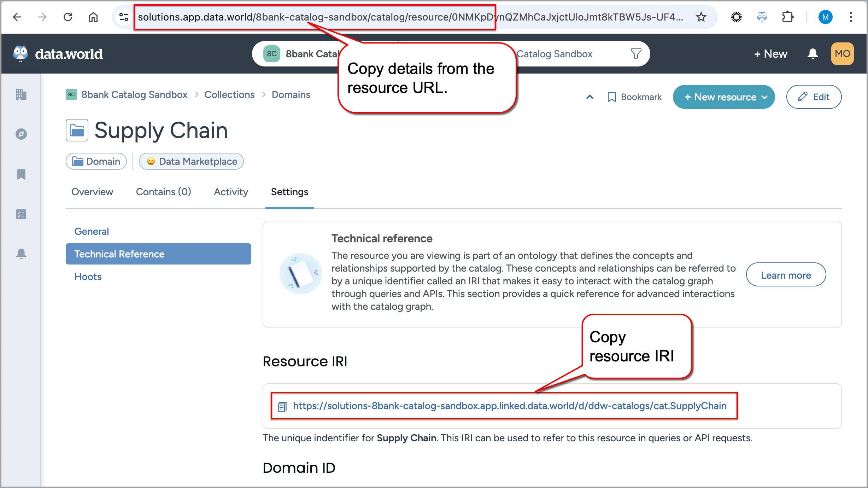Click the 8C organization badge in search bar

coord(271,54)
